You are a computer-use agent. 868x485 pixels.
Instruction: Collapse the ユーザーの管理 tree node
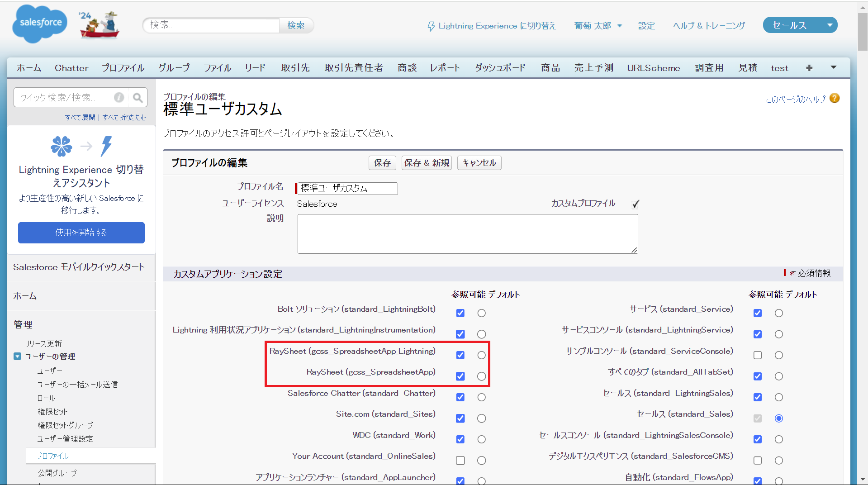[x=17, y=357]
